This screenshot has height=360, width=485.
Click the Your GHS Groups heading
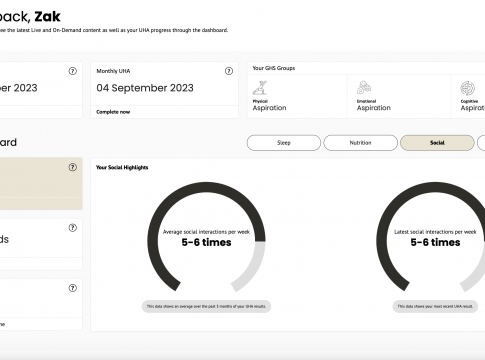274,68
